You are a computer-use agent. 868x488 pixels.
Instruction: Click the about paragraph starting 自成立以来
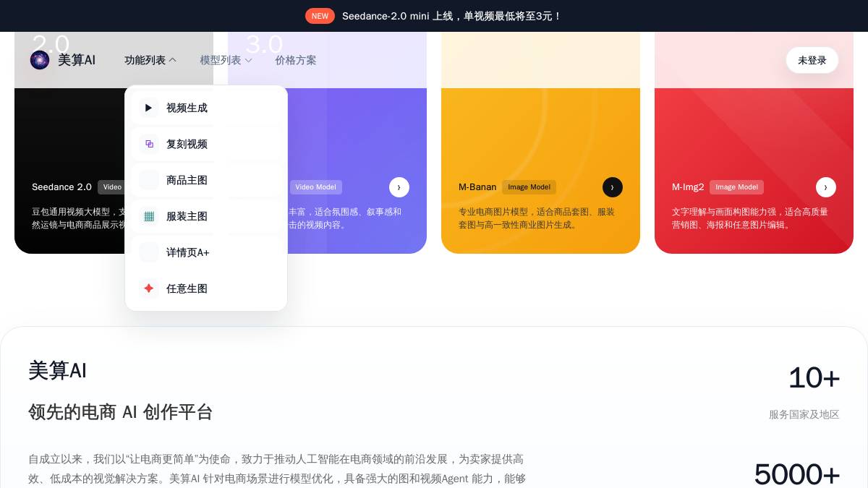[x=277, y=468]
